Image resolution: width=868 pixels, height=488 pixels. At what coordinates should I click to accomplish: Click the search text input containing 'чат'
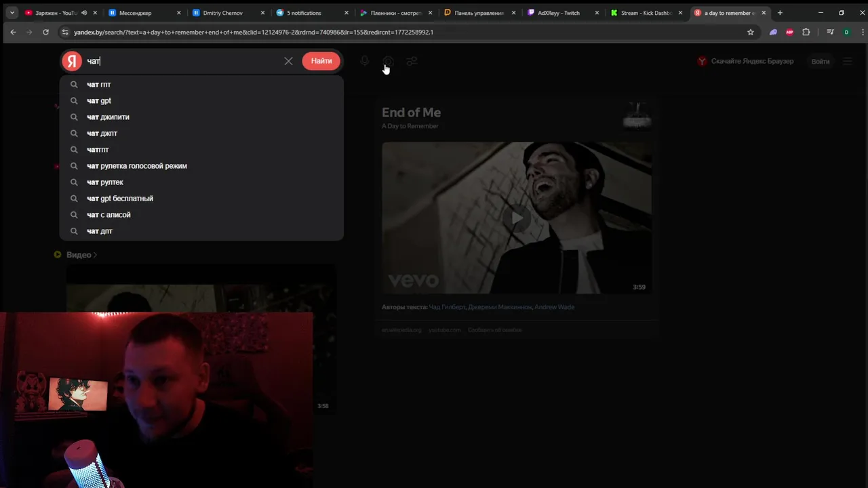coord(182,61)
